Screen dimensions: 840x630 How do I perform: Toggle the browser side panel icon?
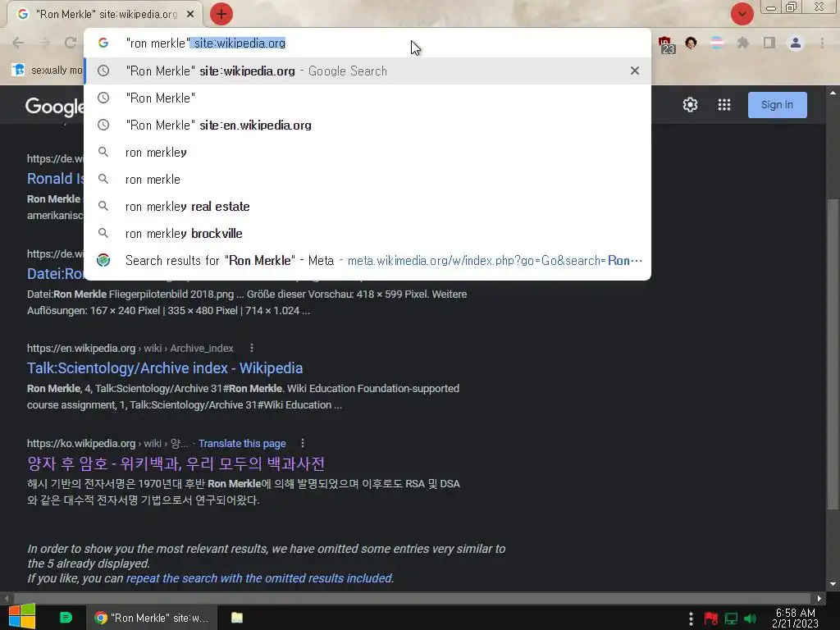[769, 43]
